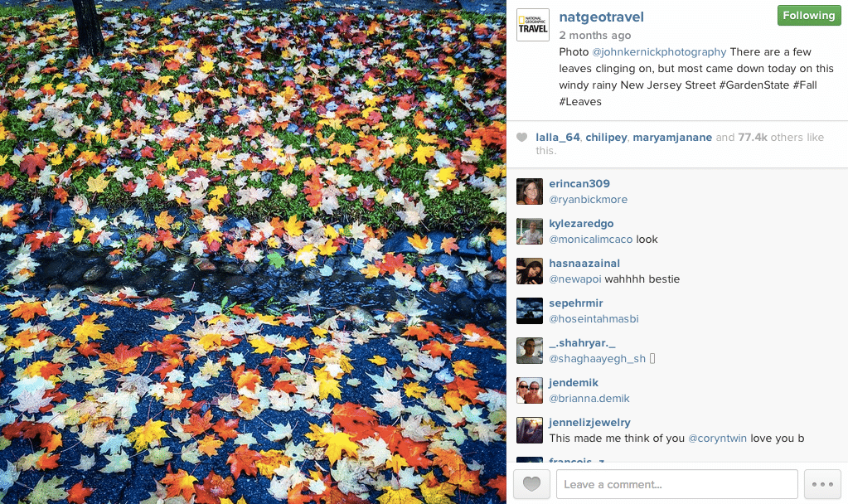The image size is (848, 504).
Task: Open the three-dots more options button
Action: click(822, 484)
